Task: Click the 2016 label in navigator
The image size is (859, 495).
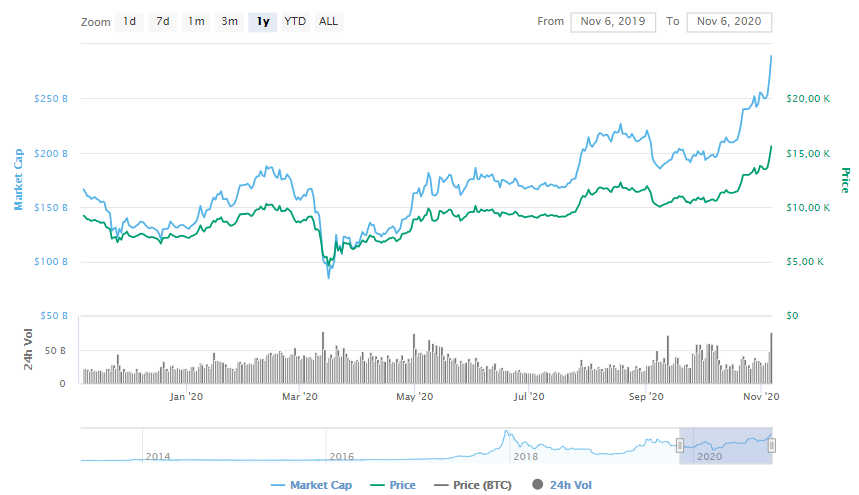Action: pos(341,456)
